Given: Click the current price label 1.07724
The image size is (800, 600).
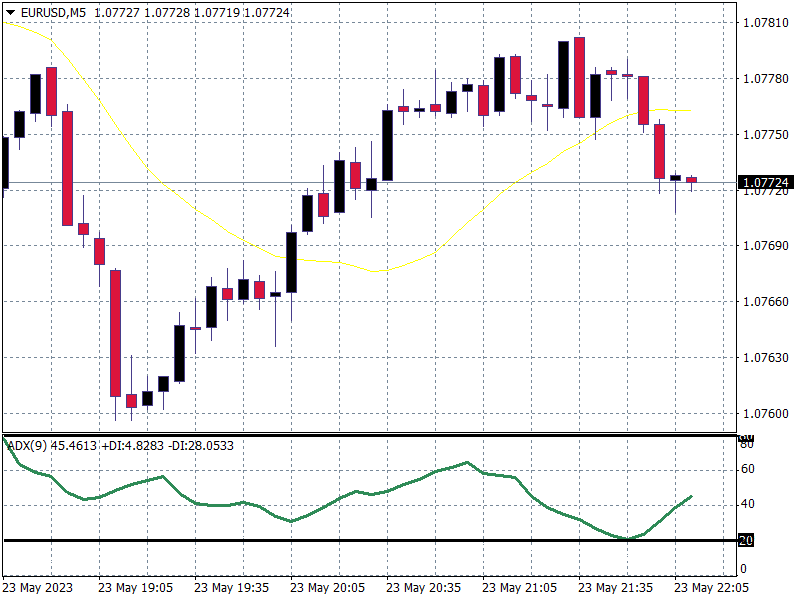Looking at the screenshot, I should pyautogui.click(x=765, y=183).
